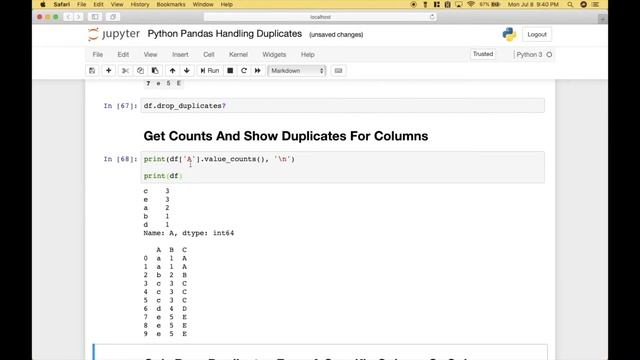This screenshot has height=360, width=640.
Task: Open the notebook Help menu
Action: pos(308,54)
